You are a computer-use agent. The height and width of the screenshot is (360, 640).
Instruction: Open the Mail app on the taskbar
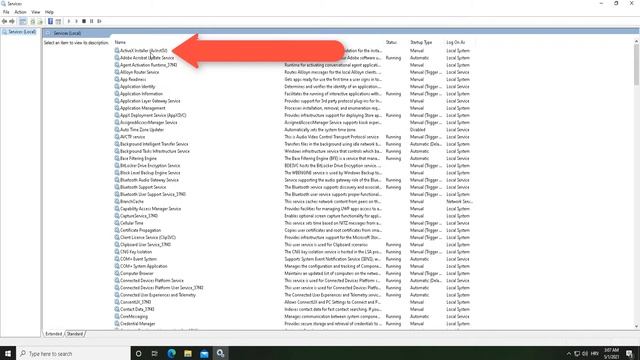(x=204, y=353)
